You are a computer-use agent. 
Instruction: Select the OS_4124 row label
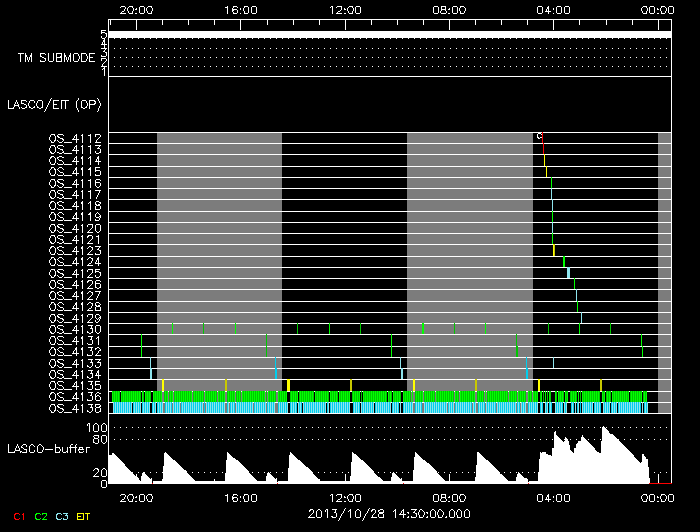pos(75,262)
